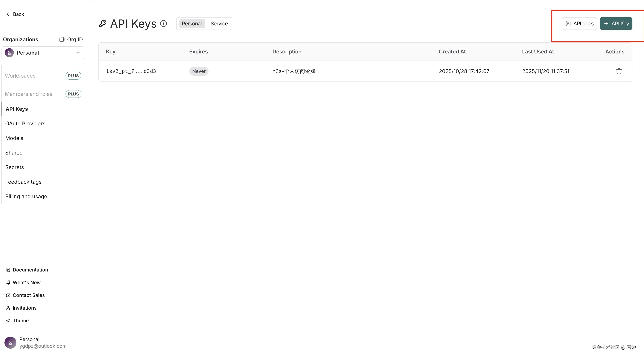
Task: Select the Secrets sidebar item
Action: [15, 167]
